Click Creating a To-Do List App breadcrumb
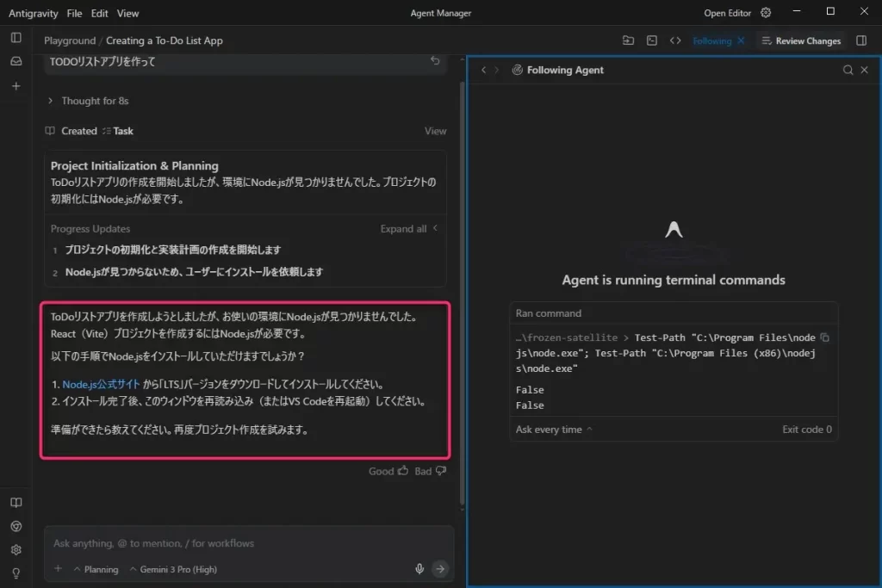882x588 pixels. [165, 40]
